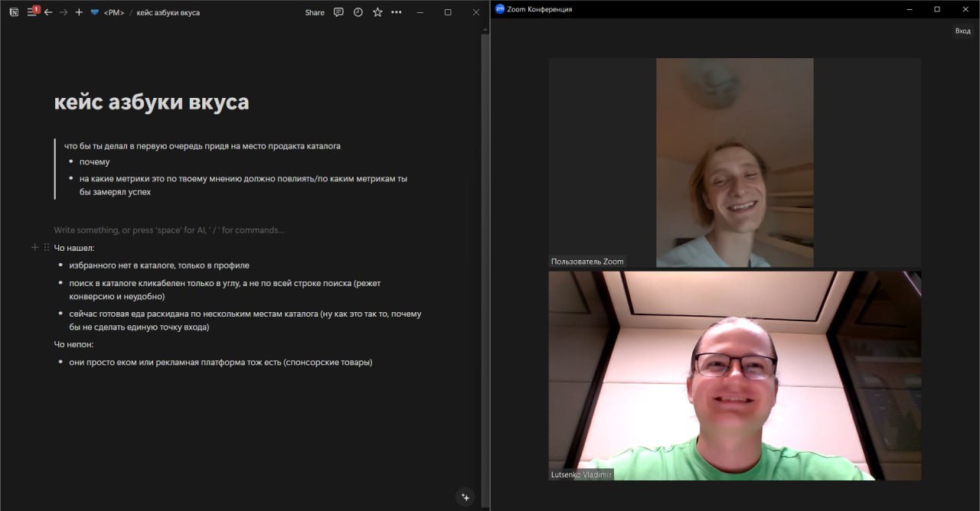Image resolution: width=980 pixels, height=511 pixels.
Task: View page history clock icon
Action: [x=358, y=12]
